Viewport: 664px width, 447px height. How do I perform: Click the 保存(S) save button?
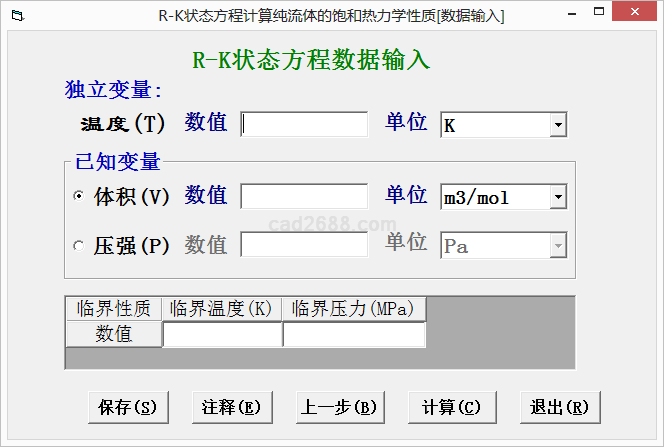[128, 407]
